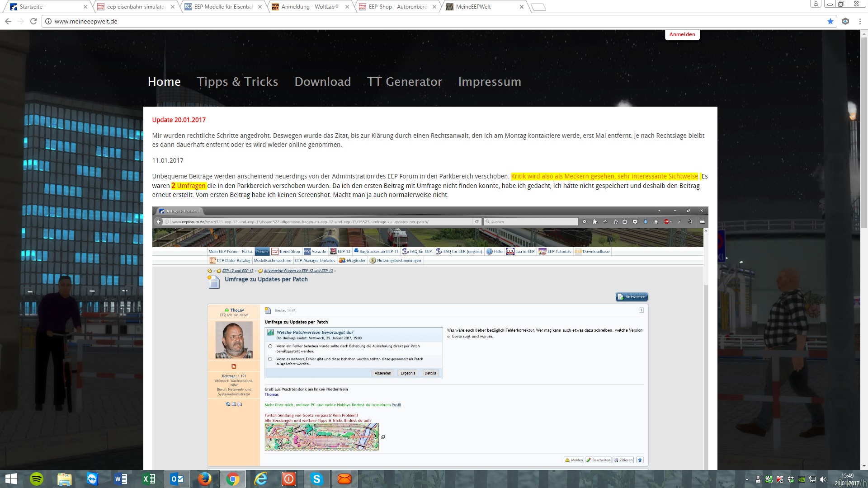Click the Anmelden button
This screenshot has width=868, height=488.
click(682, 34)
